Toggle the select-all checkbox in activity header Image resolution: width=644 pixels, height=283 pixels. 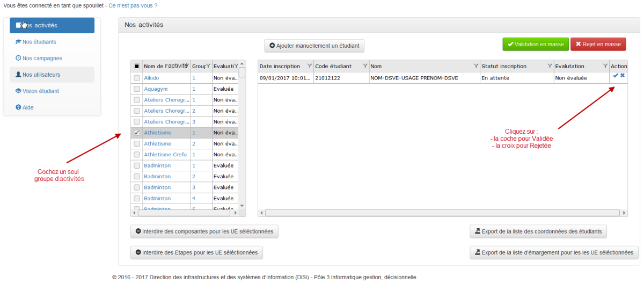(137, 66)
